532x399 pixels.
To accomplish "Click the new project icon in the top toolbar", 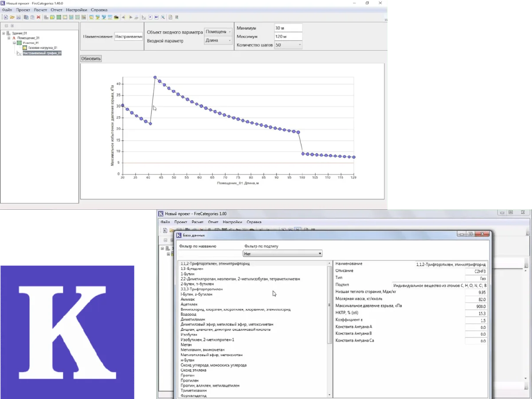I will (x=6, y=17).
